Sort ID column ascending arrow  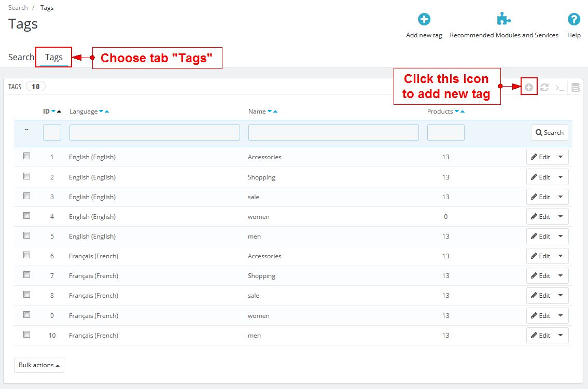tap(59, 112)
